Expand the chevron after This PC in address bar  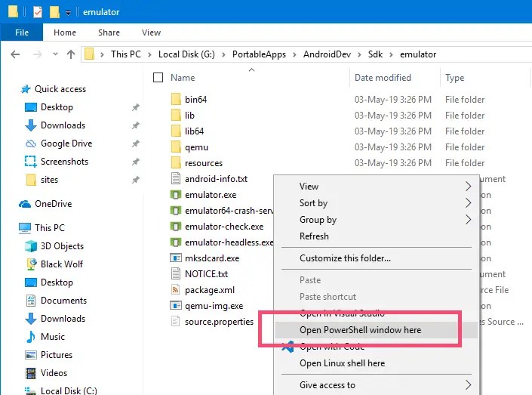tap(149, 54)
